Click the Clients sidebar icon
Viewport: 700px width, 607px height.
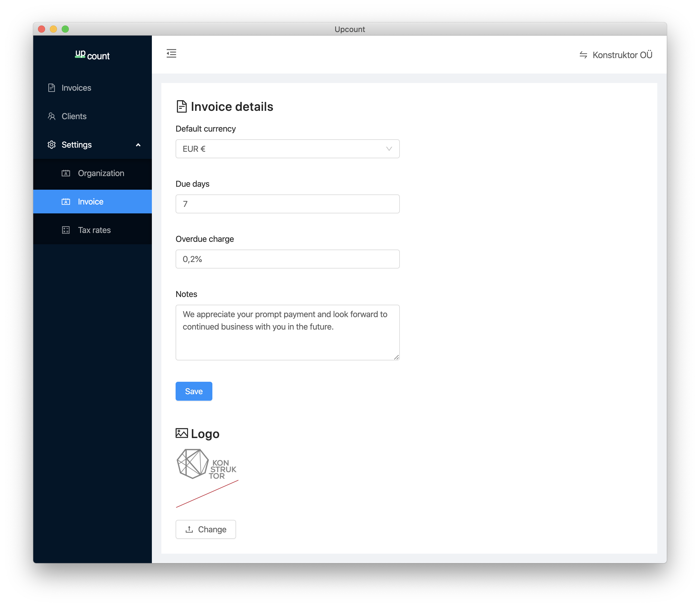[x=51, y=116]
